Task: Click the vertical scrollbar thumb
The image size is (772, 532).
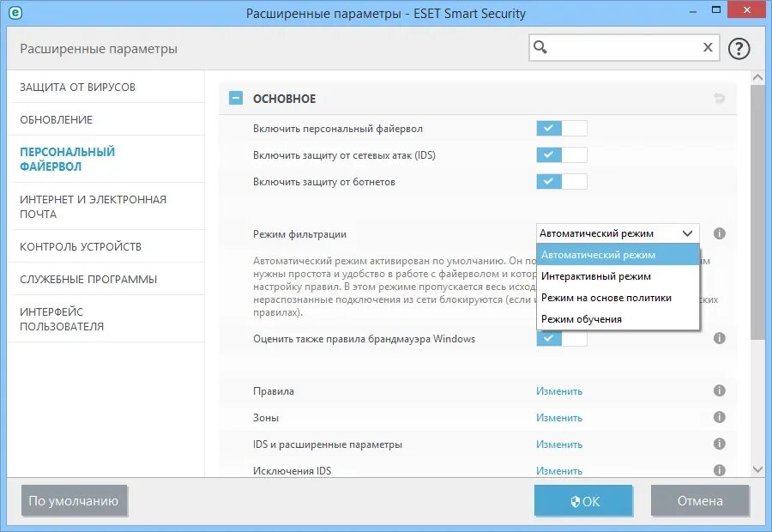Action: click(757, 212)
